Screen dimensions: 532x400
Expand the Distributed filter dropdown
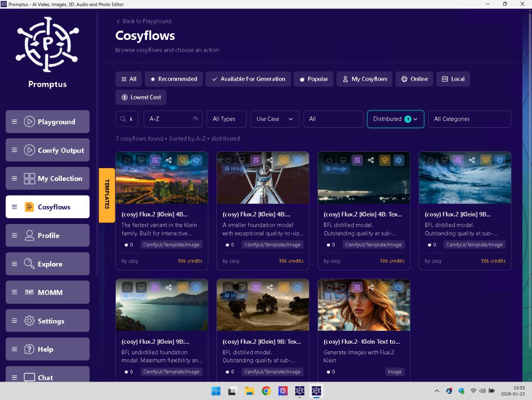[x=395, y=119]
